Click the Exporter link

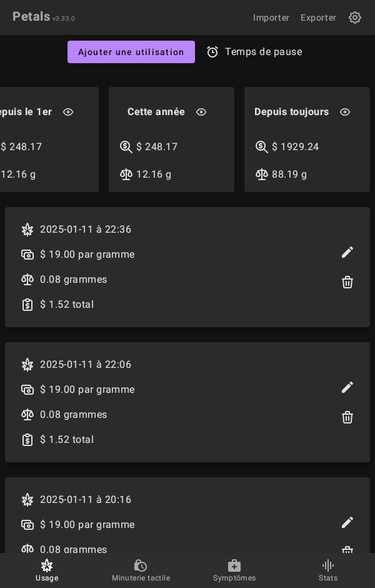click(x=318, y=18)
